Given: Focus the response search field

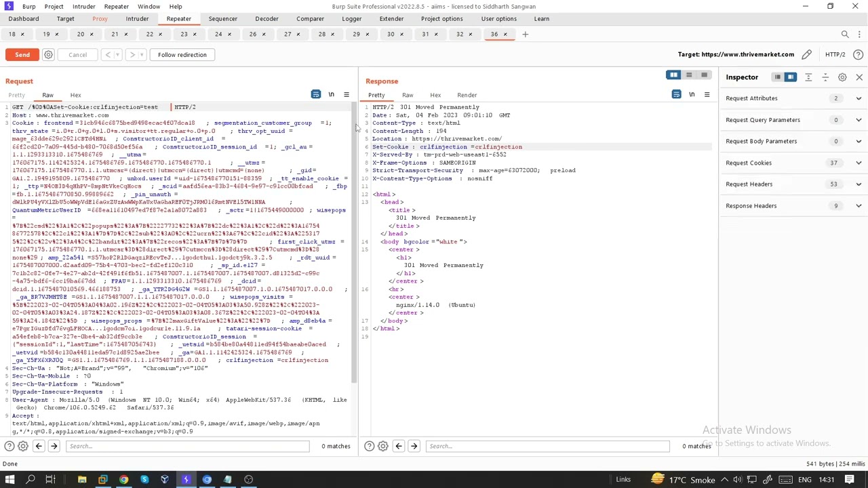Looking at the screenshot, I should (547, 446).
